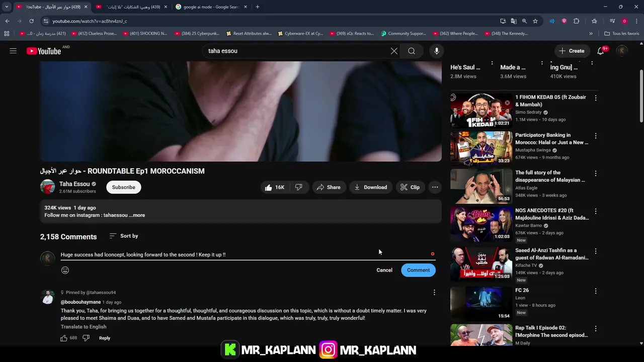Open options for the NOS ANECDOTES #20 video
This screenshot has height=362, width=644.
pyautogui.click(x=596, y=211)
